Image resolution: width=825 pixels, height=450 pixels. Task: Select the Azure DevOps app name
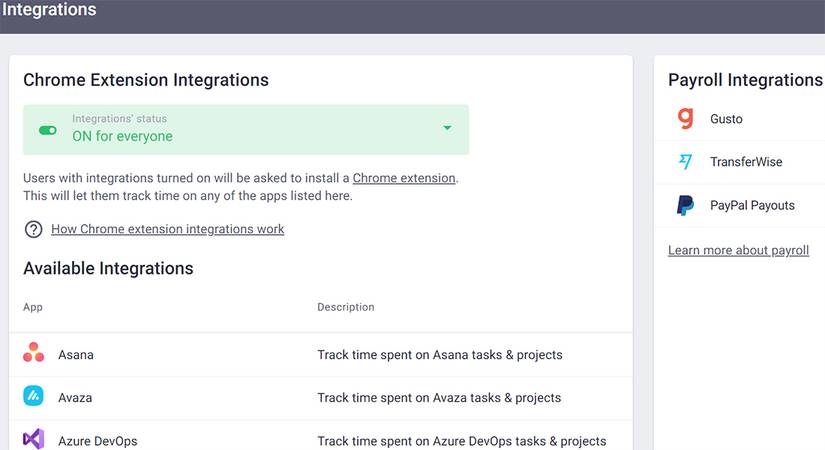click(98, 441)
